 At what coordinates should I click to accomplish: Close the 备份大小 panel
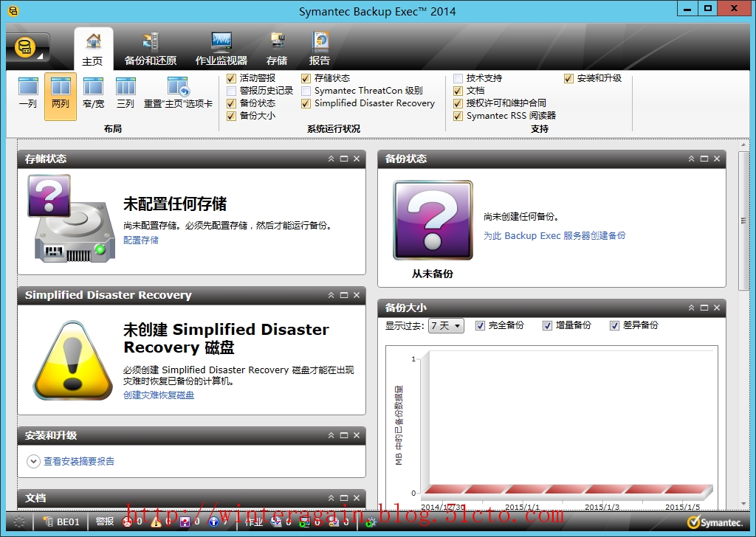click(x=716, y=308)
